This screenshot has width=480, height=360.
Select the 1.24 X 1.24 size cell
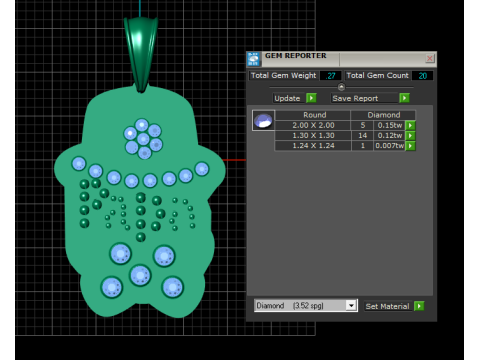pos(313,146)
